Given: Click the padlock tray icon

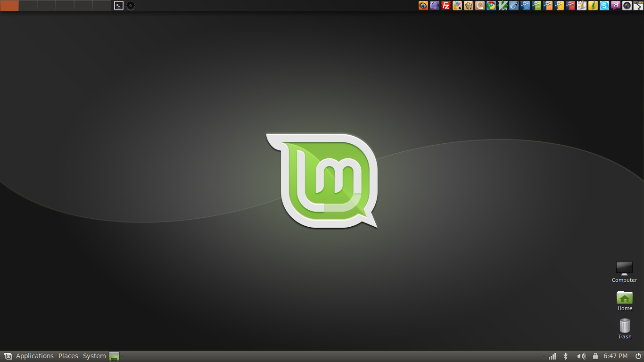Looking at the screenshot, I should (x=595, y=356).
